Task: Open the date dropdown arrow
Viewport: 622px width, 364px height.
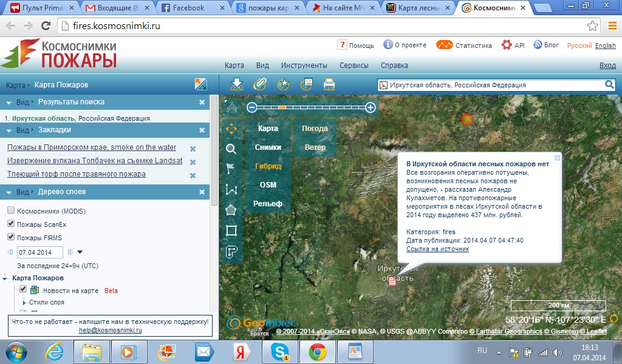Action: [80, 252]
